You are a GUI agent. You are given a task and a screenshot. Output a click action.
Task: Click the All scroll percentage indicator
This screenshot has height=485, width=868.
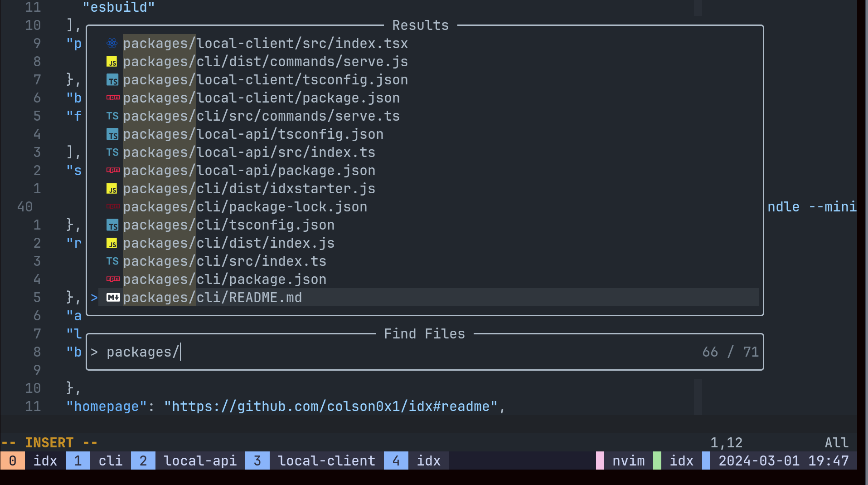[836, 443]
